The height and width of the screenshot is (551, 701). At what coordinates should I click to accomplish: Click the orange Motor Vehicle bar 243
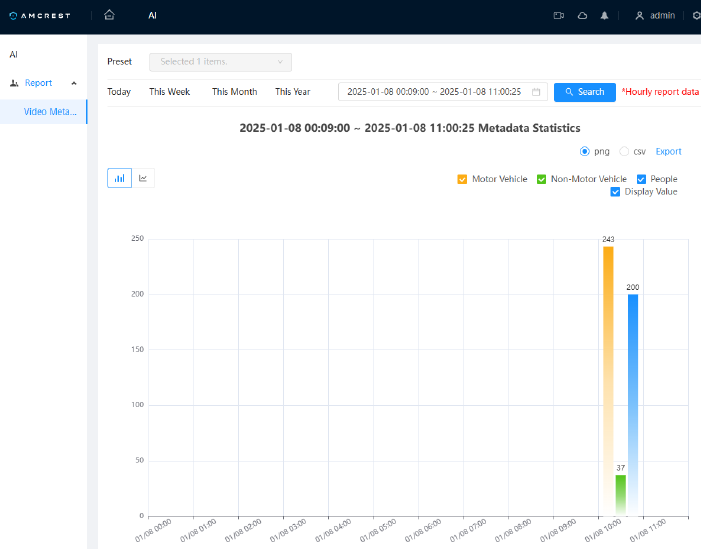point(608,381)
